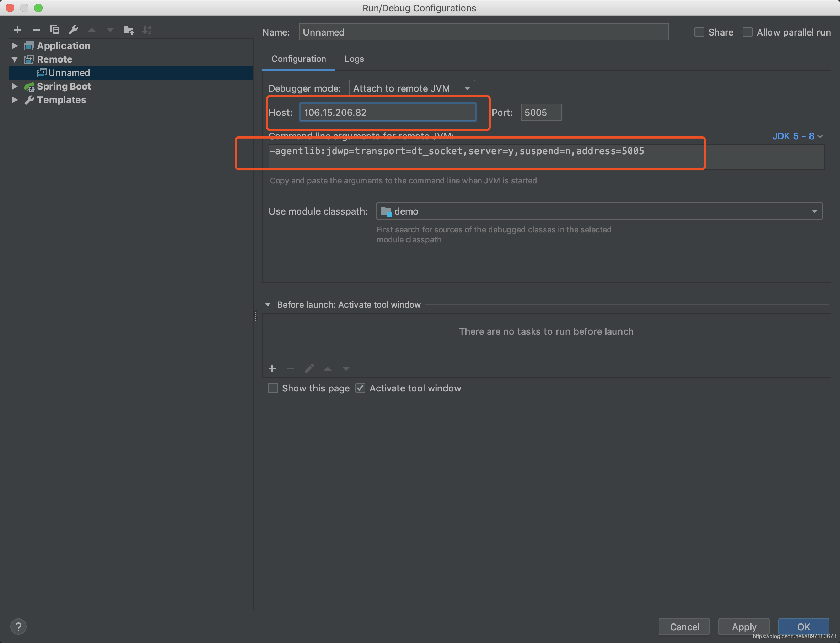The width and height of the screenshot is (840, 643).
Task: Click the Add New Configuration plus icon
Action: tap(18, 30)
